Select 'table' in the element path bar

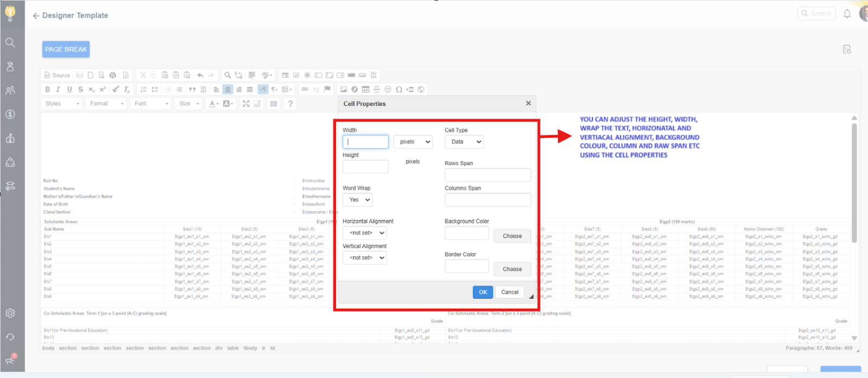233,348
